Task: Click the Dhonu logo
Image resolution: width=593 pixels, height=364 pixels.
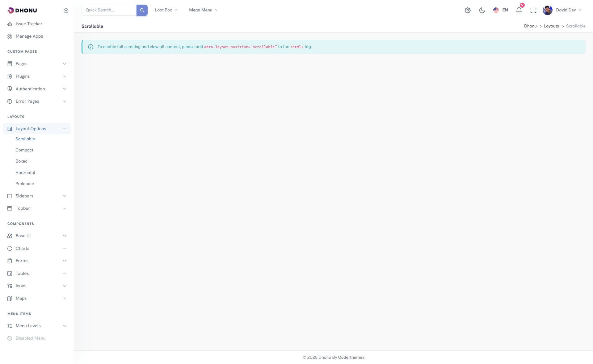Action: pyautogui.click(x=22, y=10)
